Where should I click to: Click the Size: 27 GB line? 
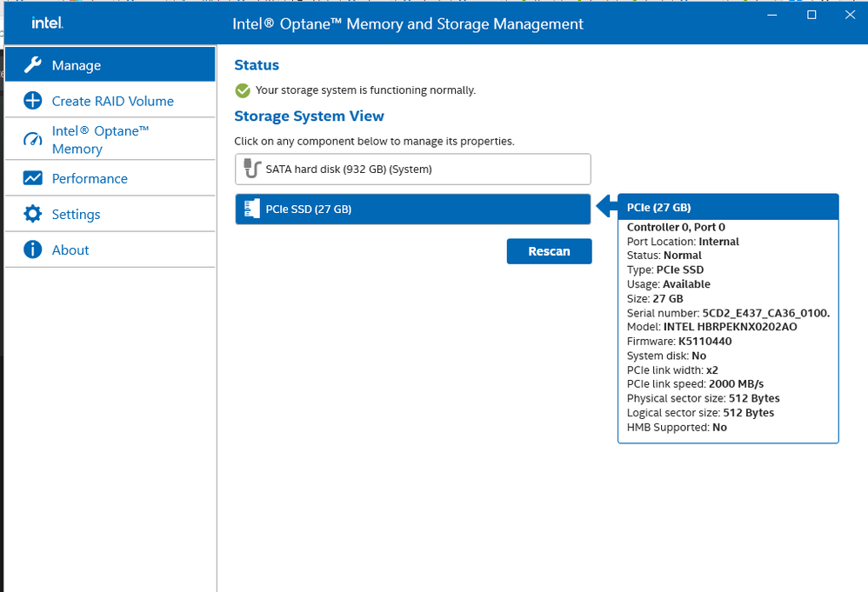point(655,298)
